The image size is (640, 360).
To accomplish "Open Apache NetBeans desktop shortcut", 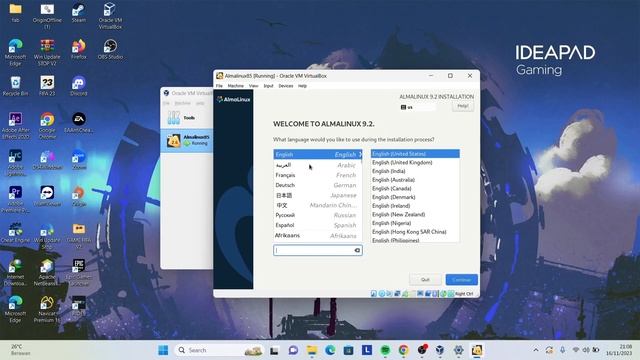I will click(47, 272).
